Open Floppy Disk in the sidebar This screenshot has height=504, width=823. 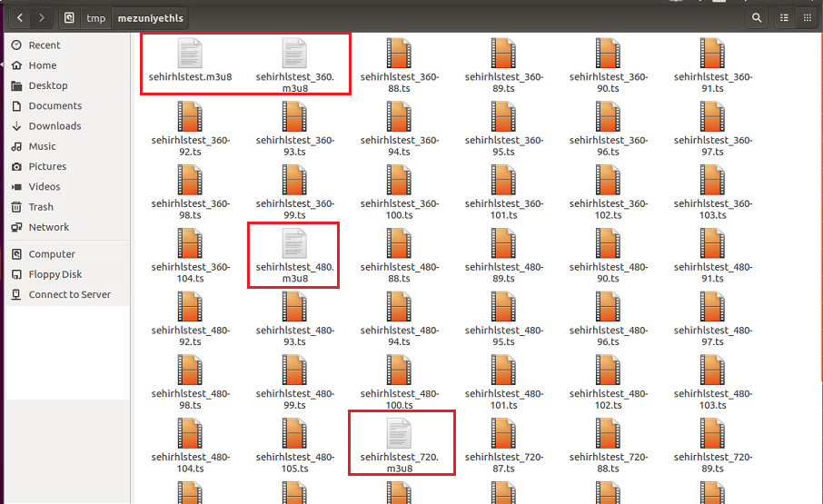pyautogui.click(x=67, y=273)
